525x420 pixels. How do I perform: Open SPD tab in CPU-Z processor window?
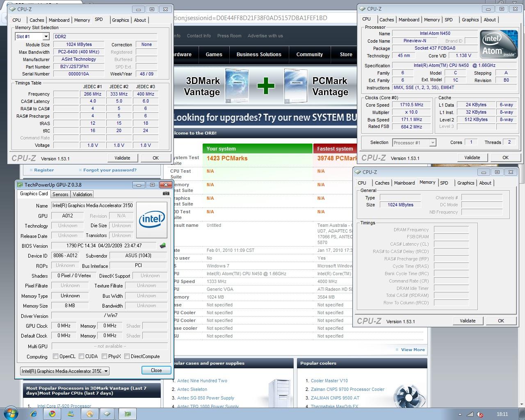pos(449,20)
